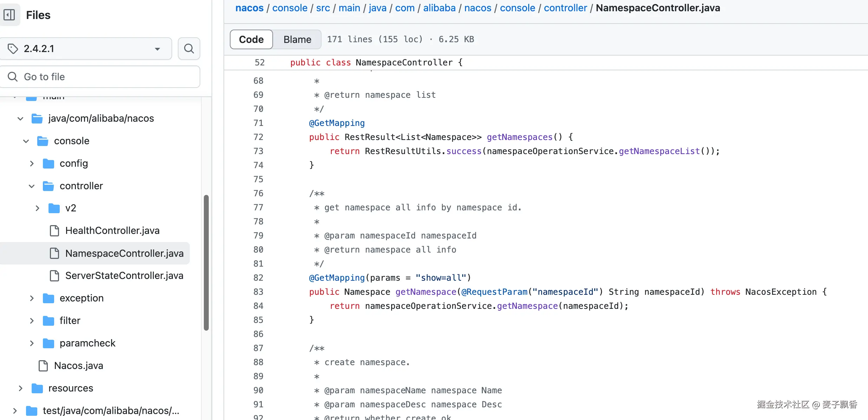Viewport: 868px width, 420px height.
Task: Click the HealthController.java file icon
Action: pyautogui.click(x=54, y=231)
